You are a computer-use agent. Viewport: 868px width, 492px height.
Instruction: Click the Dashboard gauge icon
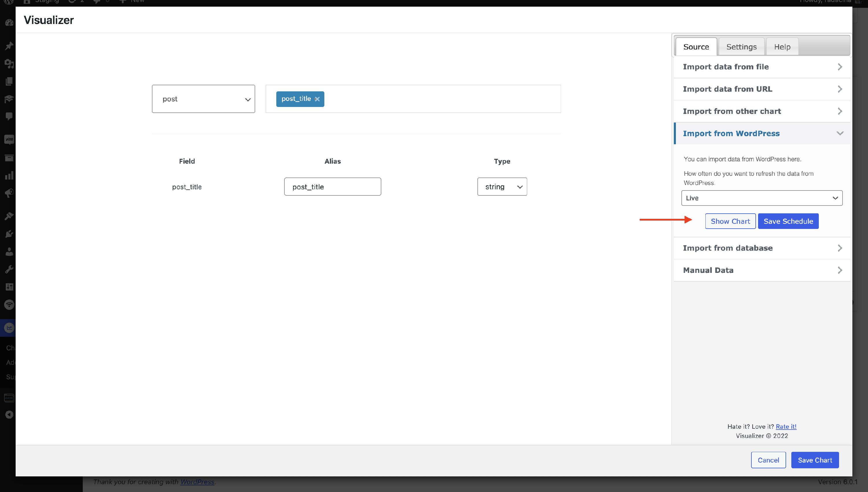coord(9,23)
